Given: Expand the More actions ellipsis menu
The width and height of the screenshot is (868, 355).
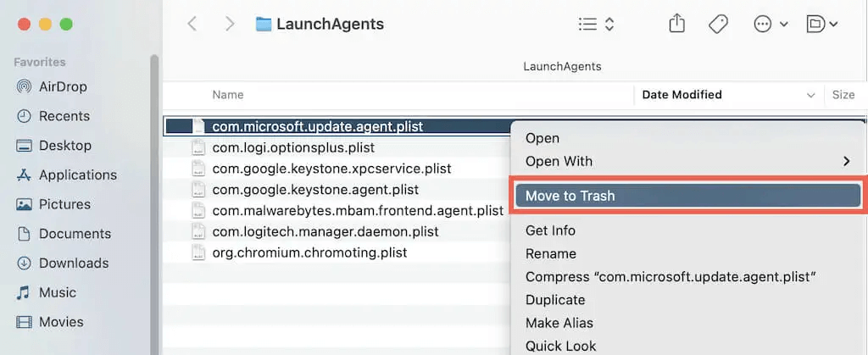Looking at the screenshot, I should pos(771,25).
